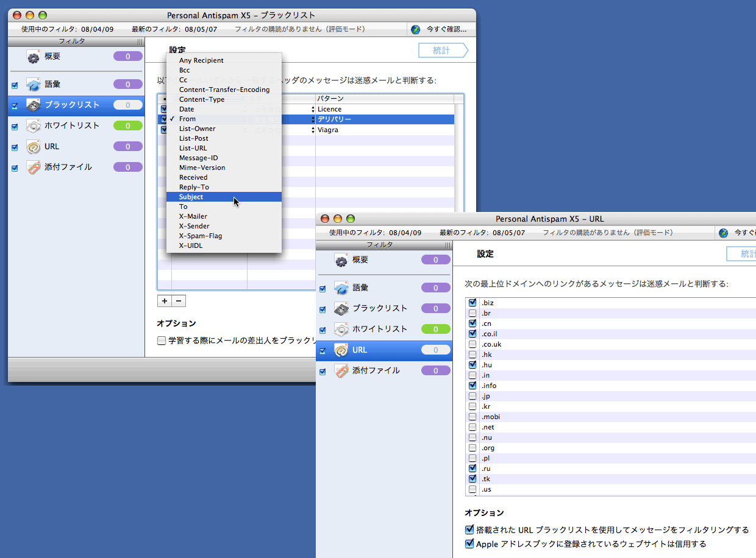Disable the 搭載された URL ブラックリスト option checkbox

pos(469,530)
